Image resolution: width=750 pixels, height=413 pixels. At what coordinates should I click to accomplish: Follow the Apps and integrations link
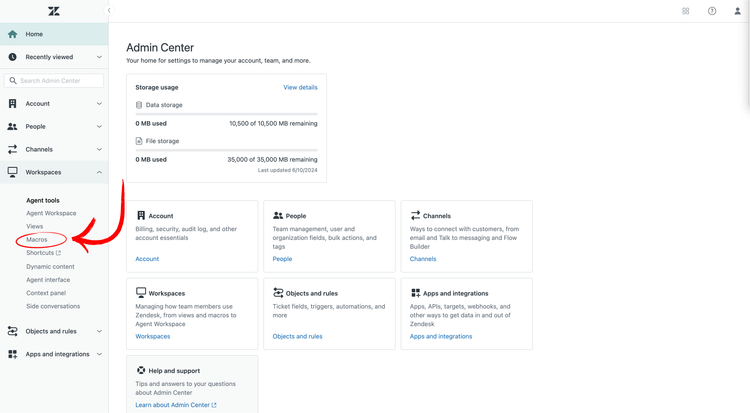coord(441,336)
